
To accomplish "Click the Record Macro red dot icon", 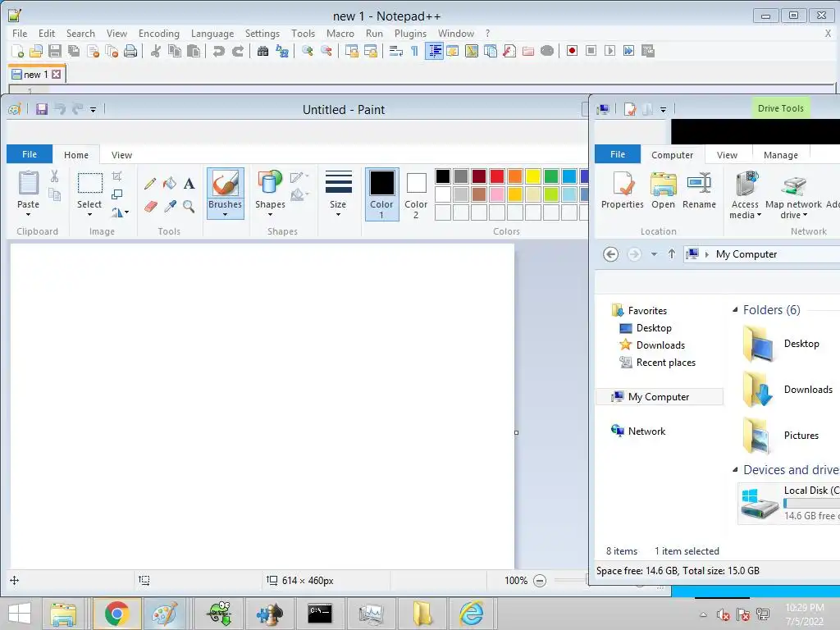I will 572,51.
